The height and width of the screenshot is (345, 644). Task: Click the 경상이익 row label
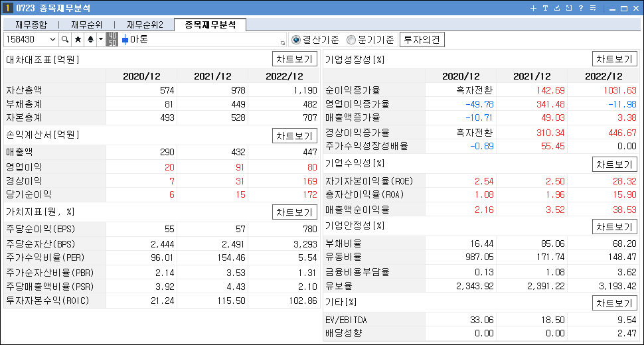[24, 181]
